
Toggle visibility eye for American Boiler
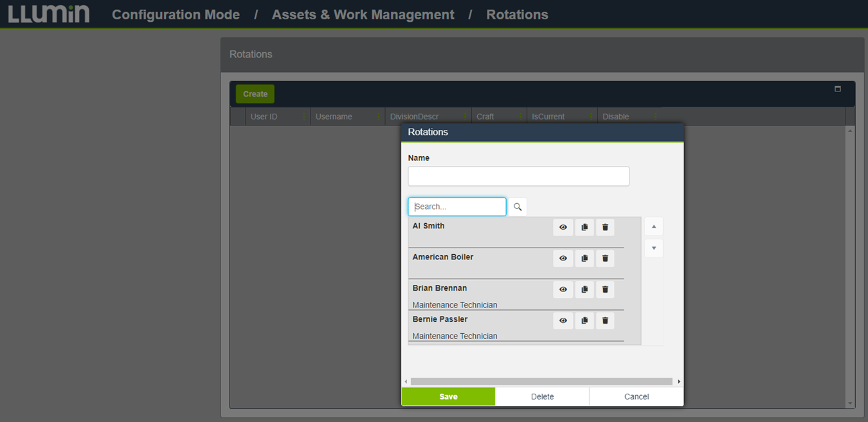563,259
